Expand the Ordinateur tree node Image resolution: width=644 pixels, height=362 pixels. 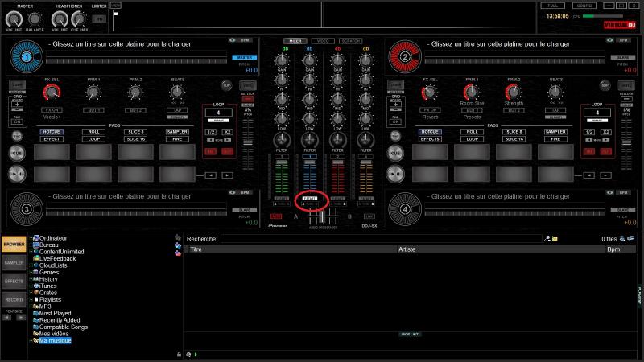click(x=31, y=238)
